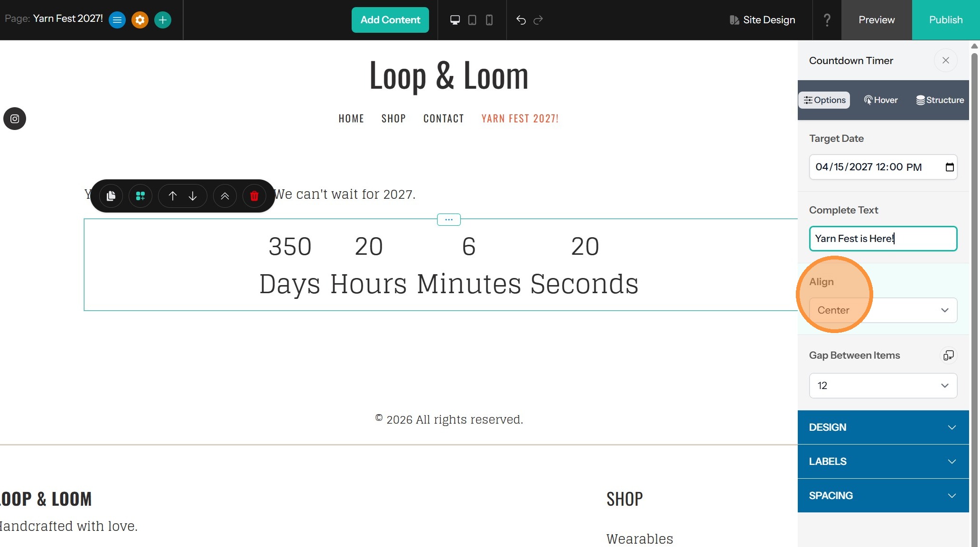Click the Add Content button
The image size is (980, 547).
click(390, 20)
